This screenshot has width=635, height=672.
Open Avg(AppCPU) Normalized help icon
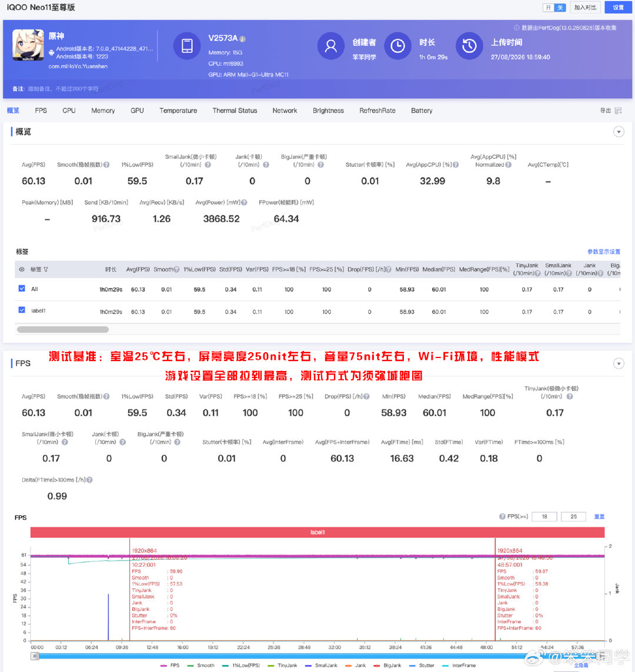click(508, 165)
